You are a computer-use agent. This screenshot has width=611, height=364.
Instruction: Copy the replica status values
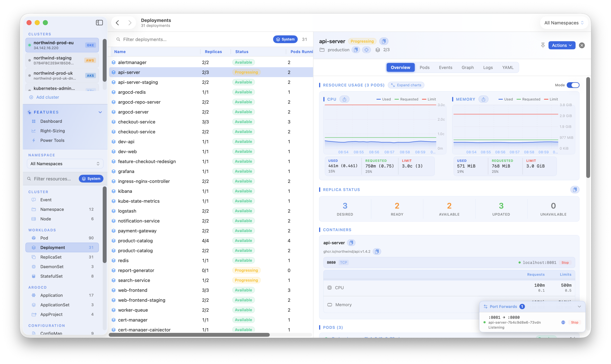pos(575,190)
